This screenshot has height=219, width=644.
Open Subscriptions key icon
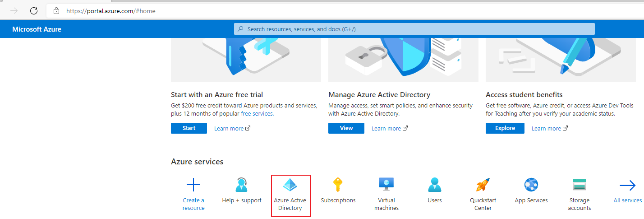338,185
